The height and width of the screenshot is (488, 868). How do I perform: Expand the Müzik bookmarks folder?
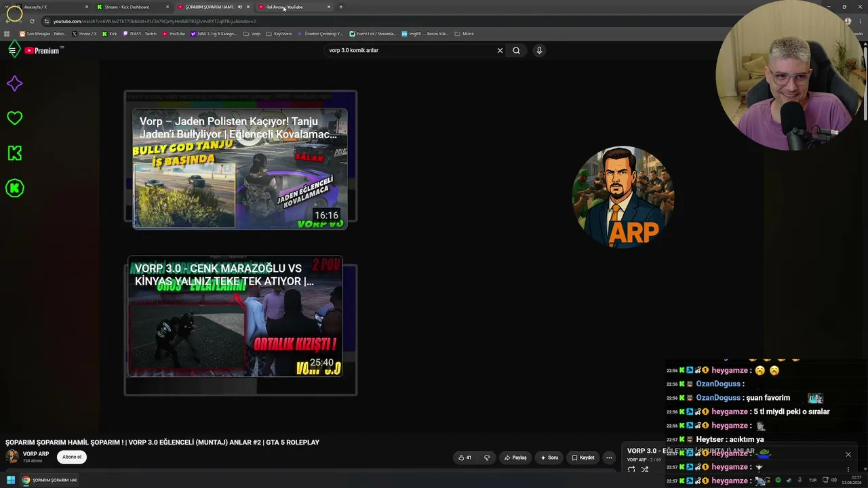pyautogui.click(x=464, y=34)
